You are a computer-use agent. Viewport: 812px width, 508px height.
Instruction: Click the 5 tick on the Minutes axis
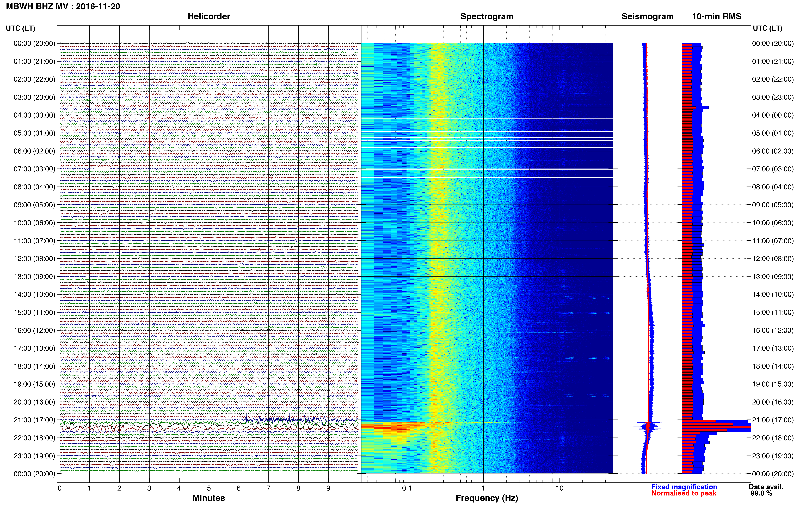click(x=209, y=488)
